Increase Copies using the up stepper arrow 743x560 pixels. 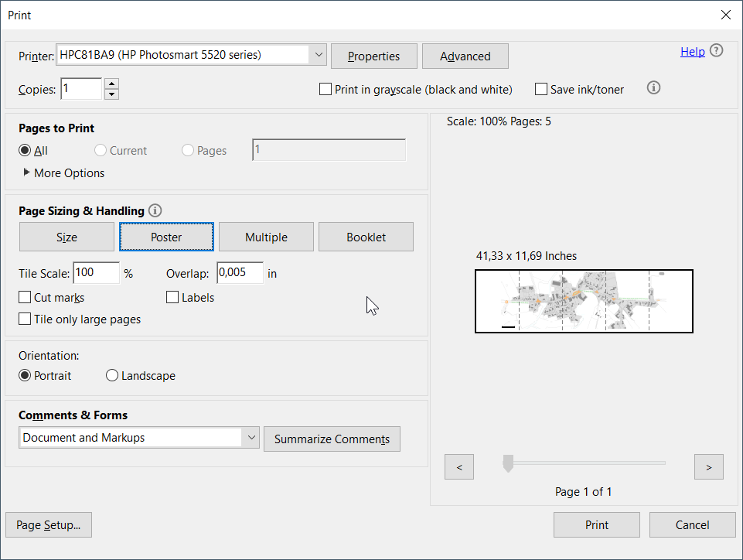click(x=111, y=84)
